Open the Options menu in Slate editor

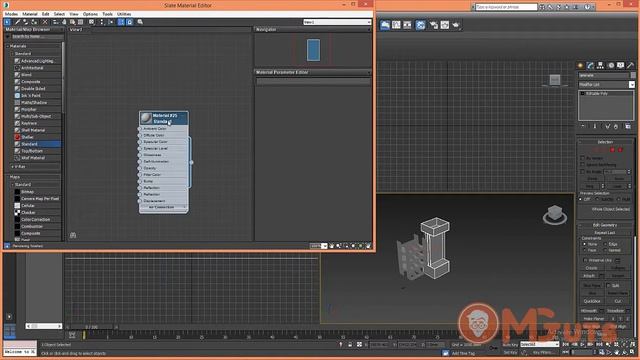pyautogui.click(x=90, y=14)
